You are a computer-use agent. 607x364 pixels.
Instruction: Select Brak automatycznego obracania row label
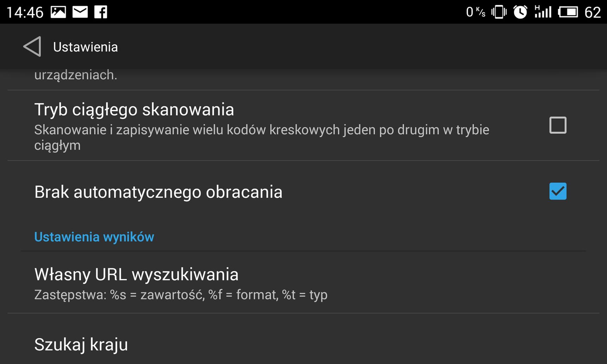coord(158,192)
